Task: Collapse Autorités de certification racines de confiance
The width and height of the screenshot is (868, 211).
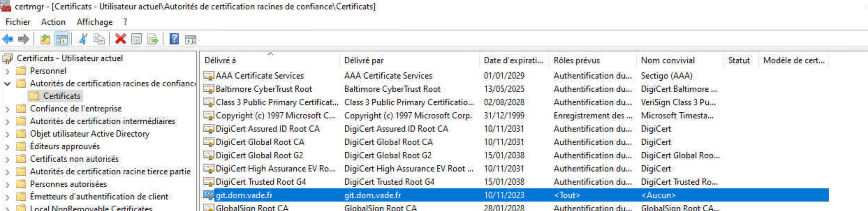Action: point(7,84)
